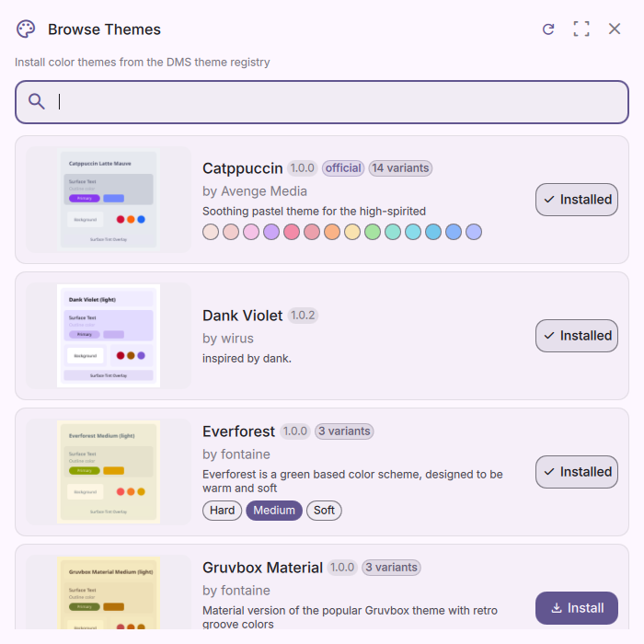Viewport: 644px width, 644px height.
Task: Refresh the theme registry list
Action: point(548,29)
